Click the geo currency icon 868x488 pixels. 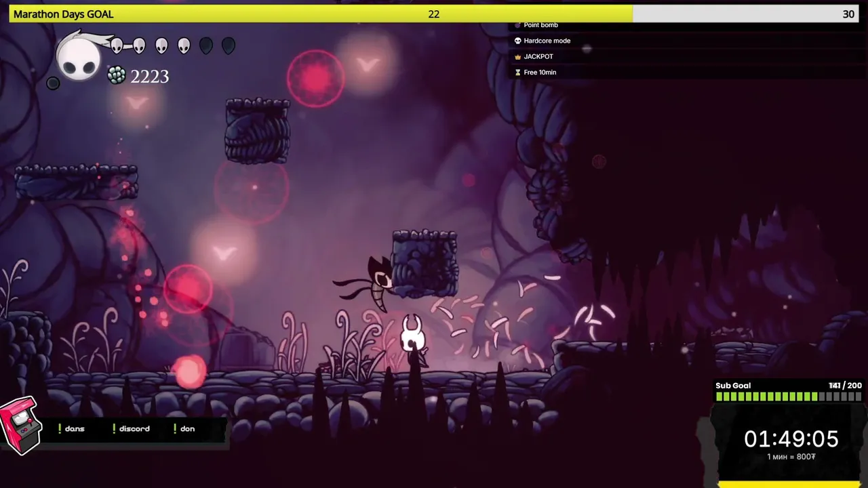(117, 76)
